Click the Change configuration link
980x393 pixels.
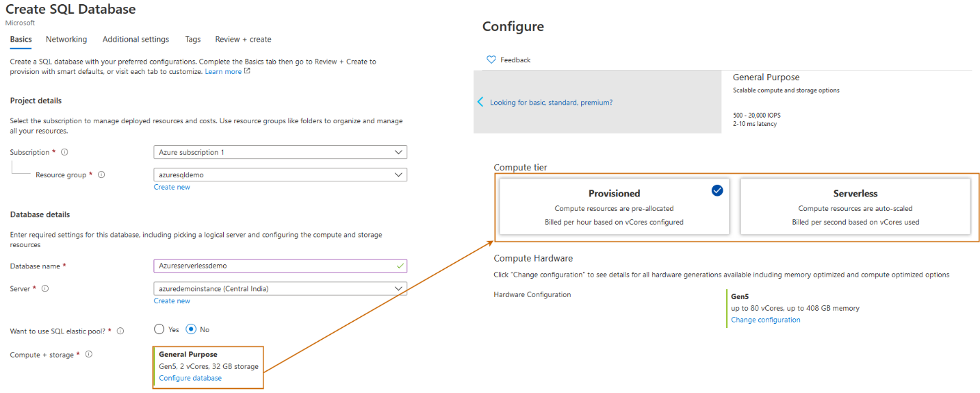coord(765,320)
